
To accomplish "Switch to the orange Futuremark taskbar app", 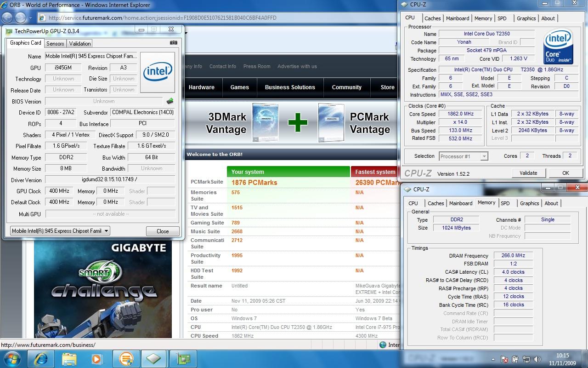I will pyautogui.click(x=126, y=358).
